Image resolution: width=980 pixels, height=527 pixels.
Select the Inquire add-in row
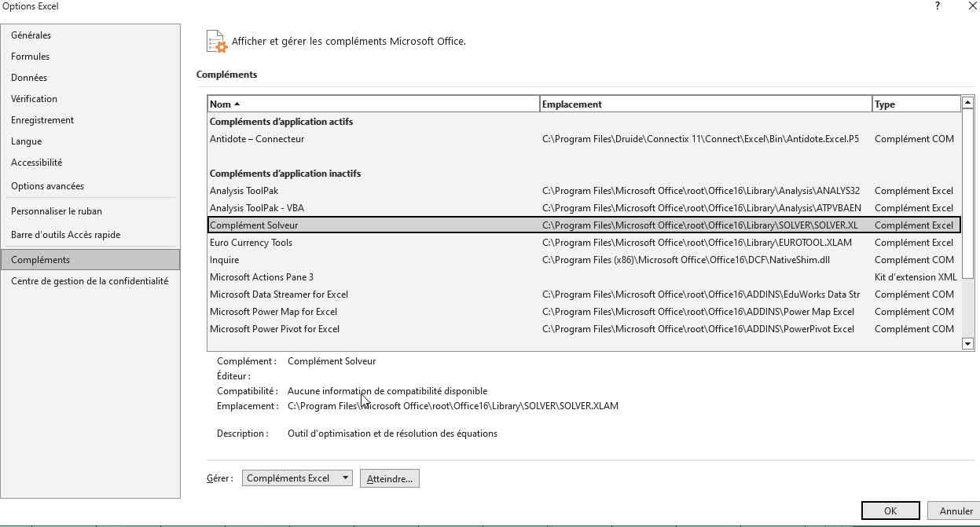(584, 260)
